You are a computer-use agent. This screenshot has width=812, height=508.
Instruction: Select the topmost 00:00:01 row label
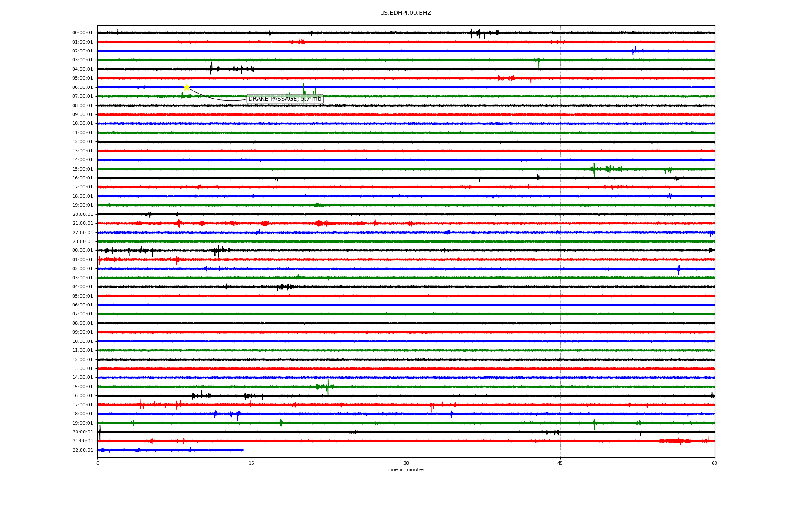[82, 33]
